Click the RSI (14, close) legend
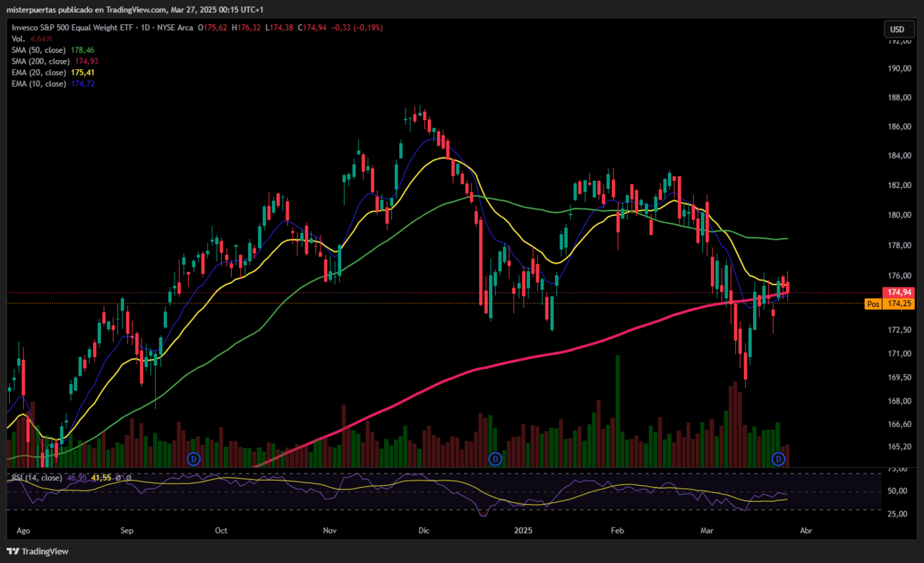The image size is (924, 563). click(36, 477)
